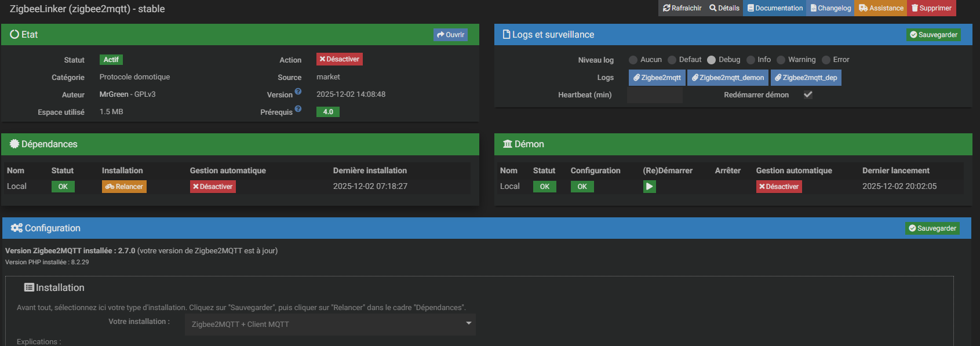Click the 4.0 Prérequis badge
Image resolution: width=980 pixels, height=346 pixels.
point(328,112)
